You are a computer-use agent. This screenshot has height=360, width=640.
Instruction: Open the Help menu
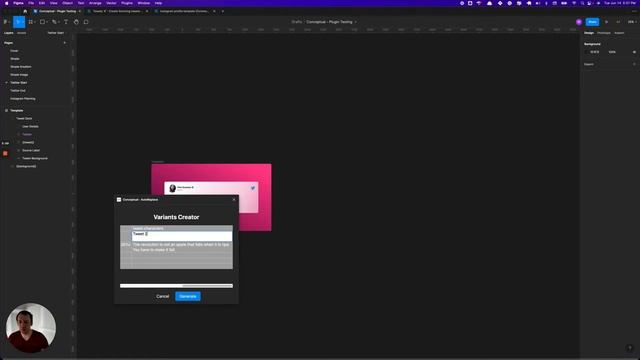click(x=158, y=3)
